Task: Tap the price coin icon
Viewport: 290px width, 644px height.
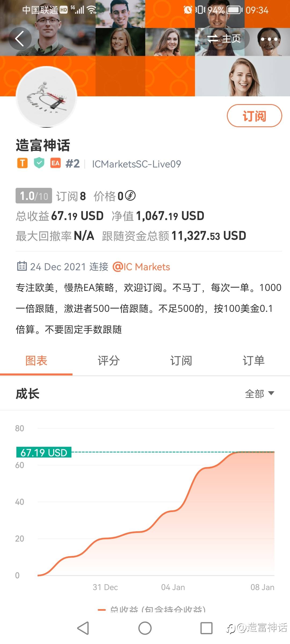Action: (x=130, y=196)
